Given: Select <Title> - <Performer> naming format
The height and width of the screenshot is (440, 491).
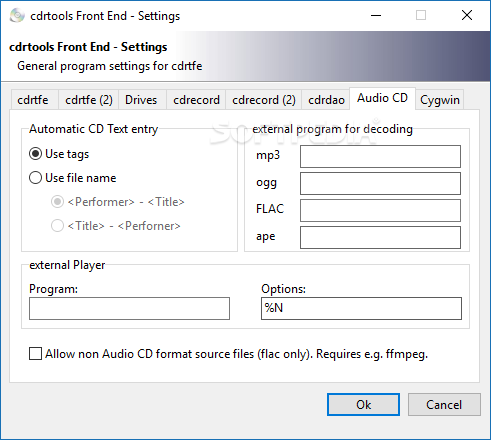Looking at the screenshot, I should tap(116, 226).
